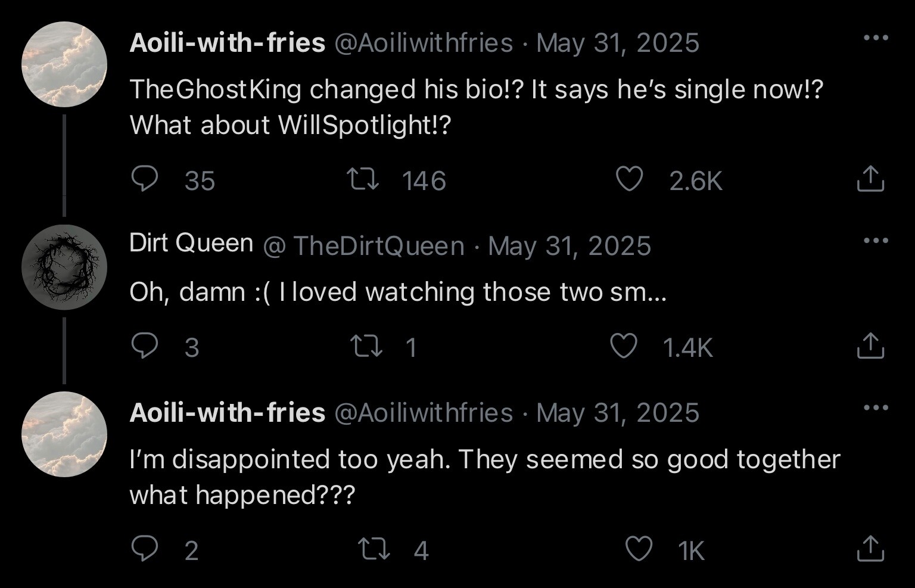Click Dirt Queen's avatar image
The image size is (915, 588).
(64, 267)
